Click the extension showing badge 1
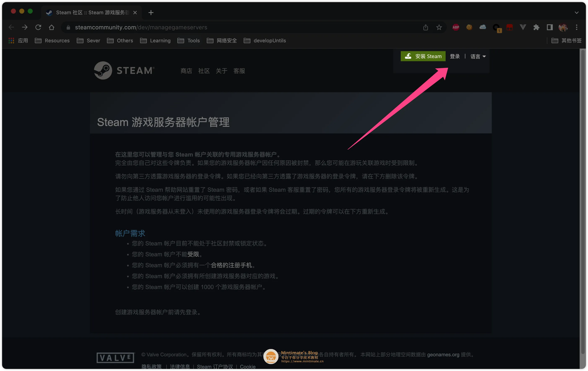Screen dimensions: 588x371 point(497,27)
